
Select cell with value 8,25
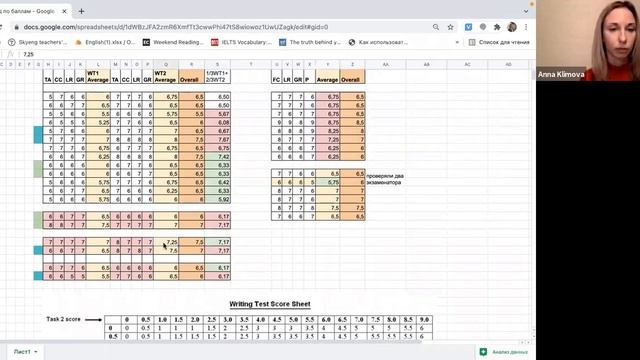point(327,131)
